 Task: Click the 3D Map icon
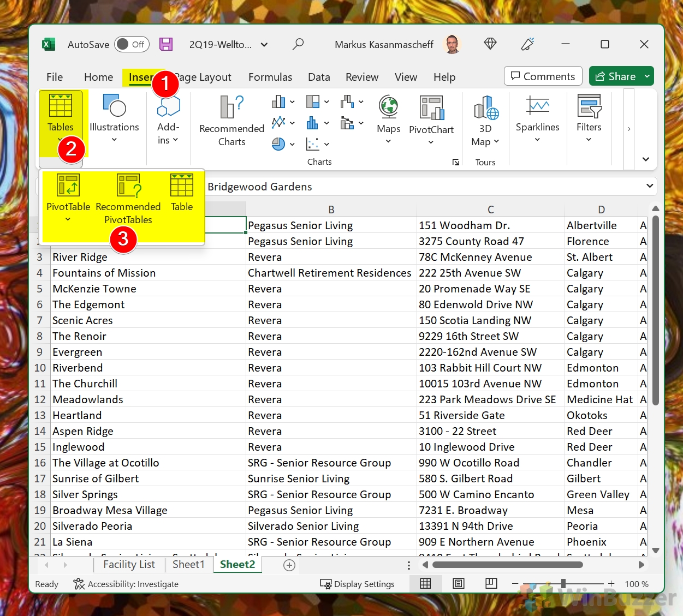click(485, 108)
